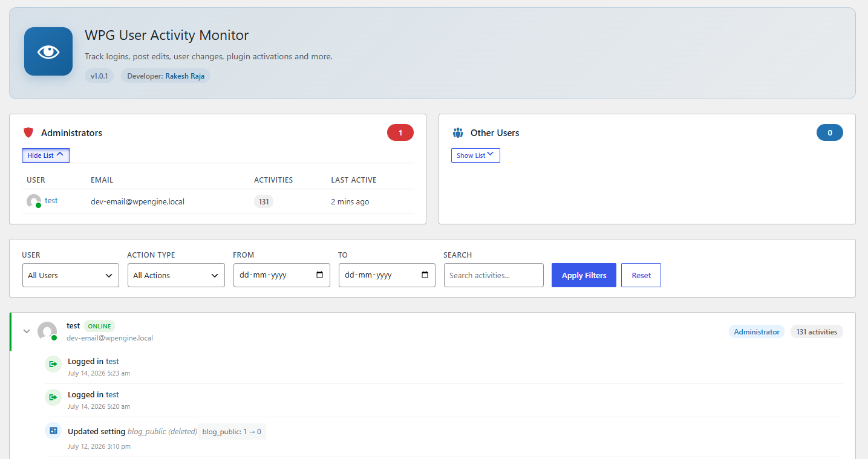Click the 131 activities badge
This screenshot has height=459, width=868.
817,331
